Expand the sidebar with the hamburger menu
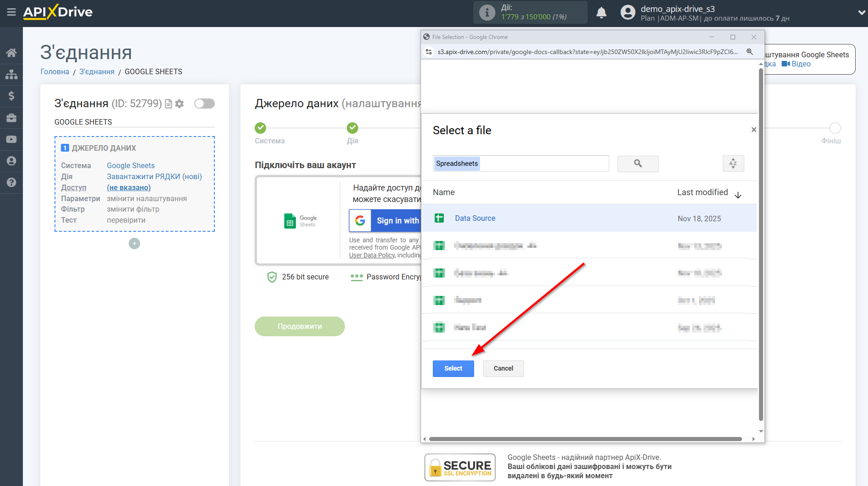 pyautogui.click(x=11, y=13)
